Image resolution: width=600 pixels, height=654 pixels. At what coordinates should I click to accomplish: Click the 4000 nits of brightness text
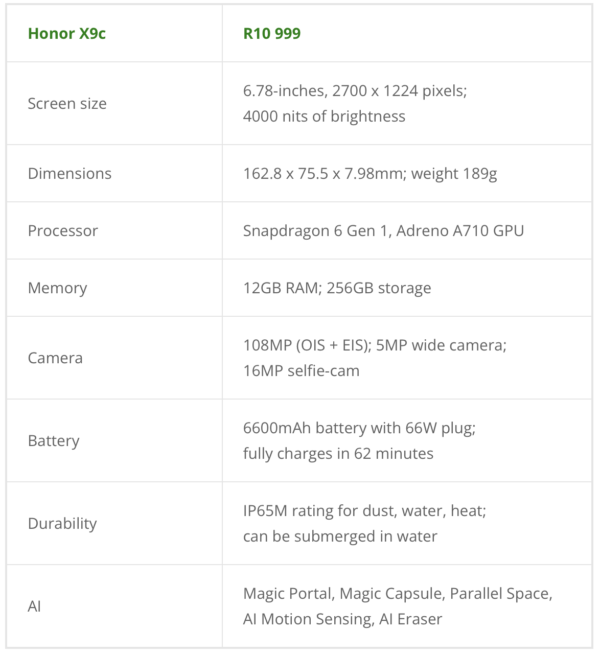pos(324,116)
